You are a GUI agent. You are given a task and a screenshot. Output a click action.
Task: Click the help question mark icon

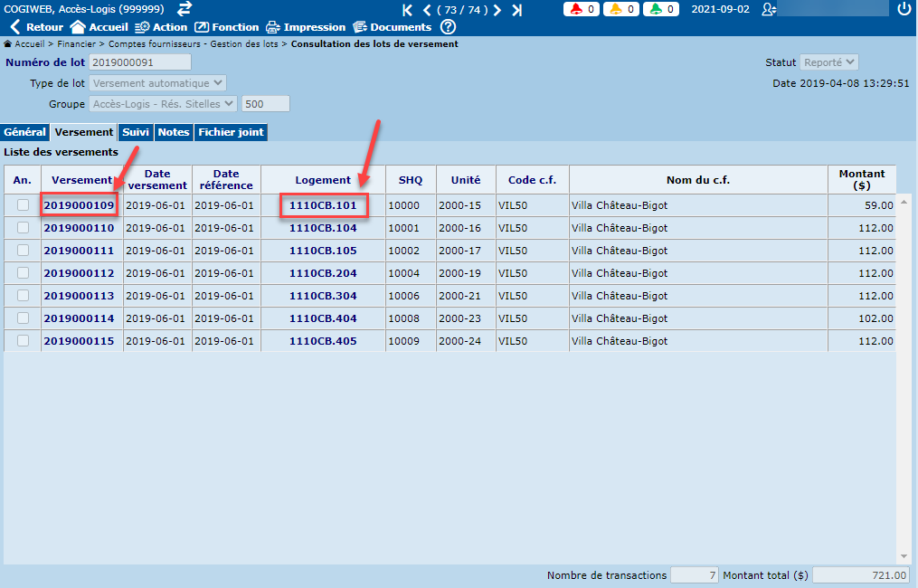pyautogui.click(x=448, y=27)
